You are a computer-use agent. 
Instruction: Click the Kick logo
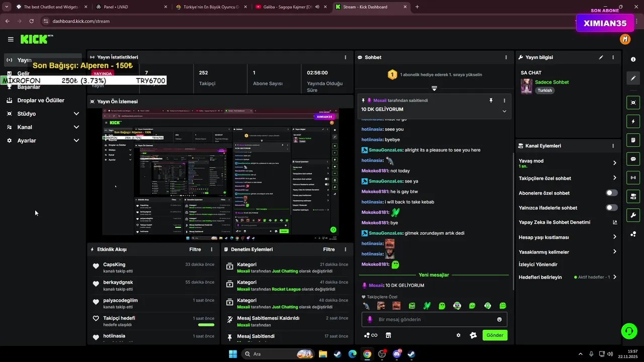37,39
